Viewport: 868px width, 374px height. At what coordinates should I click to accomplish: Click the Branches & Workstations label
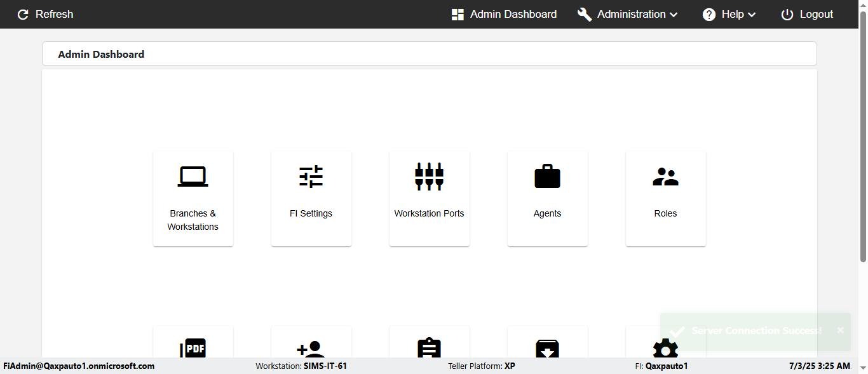tap(193, 220)
